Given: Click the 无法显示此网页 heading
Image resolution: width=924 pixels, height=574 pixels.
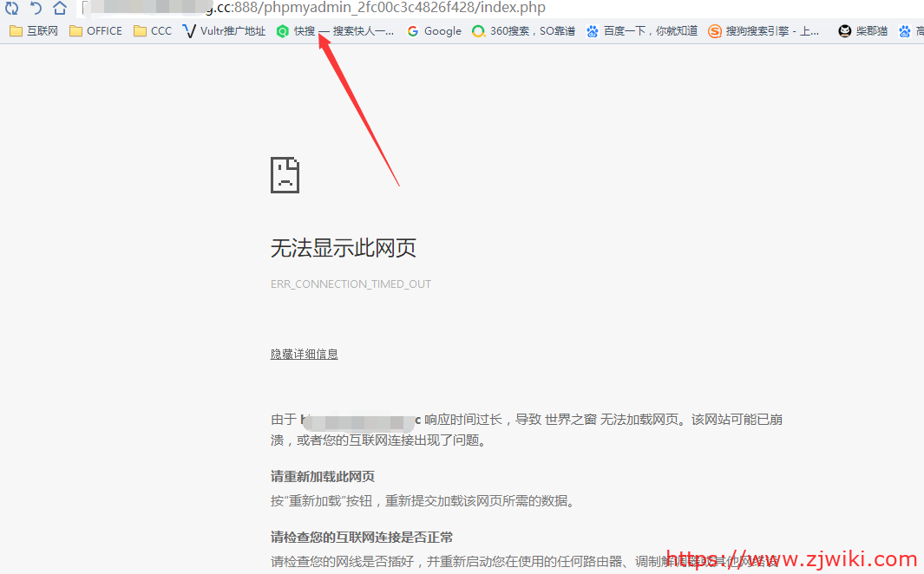Looking at the screenshot, I should click(343, 248).
